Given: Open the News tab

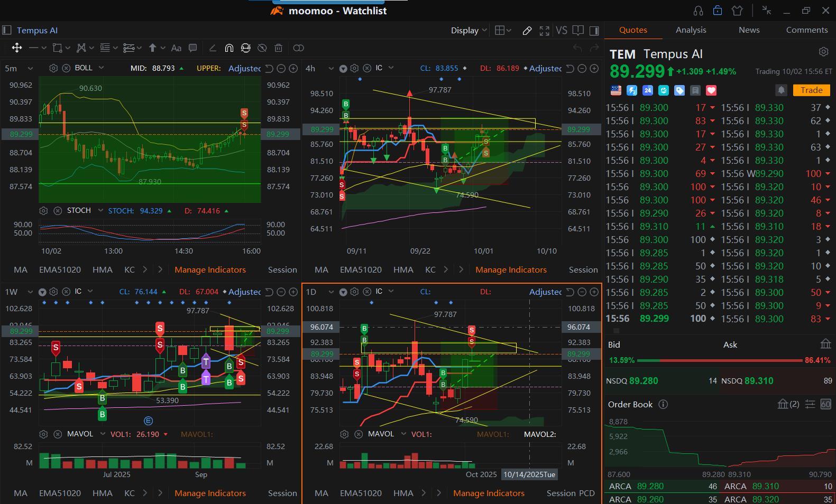Looking at the screenshot, I should (749, 30).
